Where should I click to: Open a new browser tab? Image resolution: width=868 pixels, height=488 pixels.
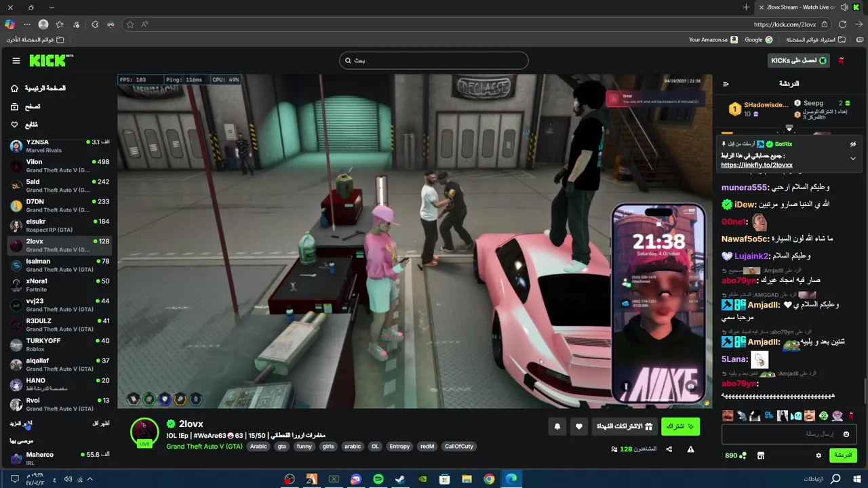pos(746,7)
